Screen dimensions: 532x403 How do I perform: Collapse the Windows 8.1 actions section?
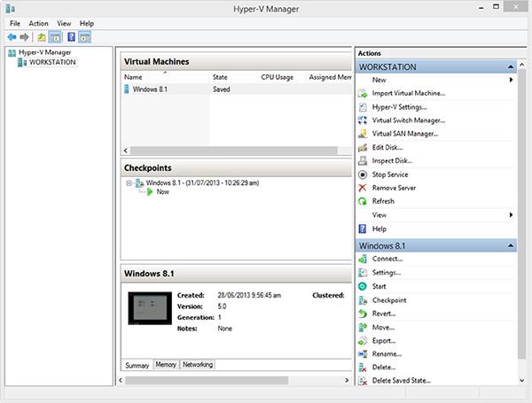511,245
